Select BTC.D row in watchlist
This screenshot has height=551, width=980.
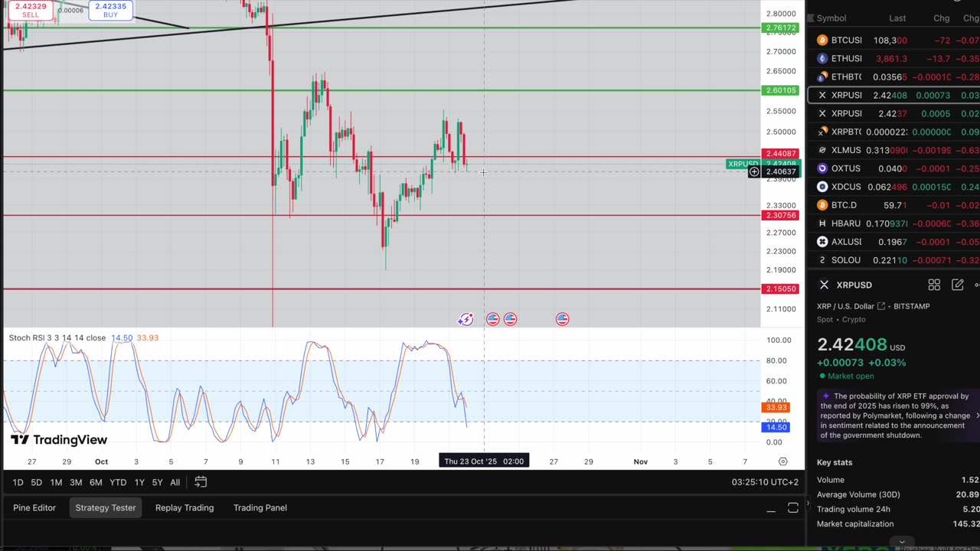point(893,205)
